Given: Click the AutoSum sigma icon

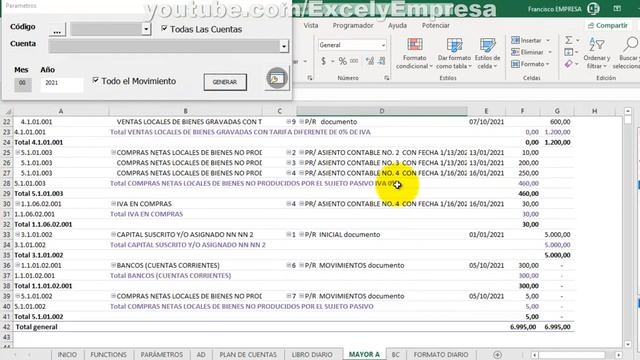Looking at the screenshot, I should coord(569,40).
